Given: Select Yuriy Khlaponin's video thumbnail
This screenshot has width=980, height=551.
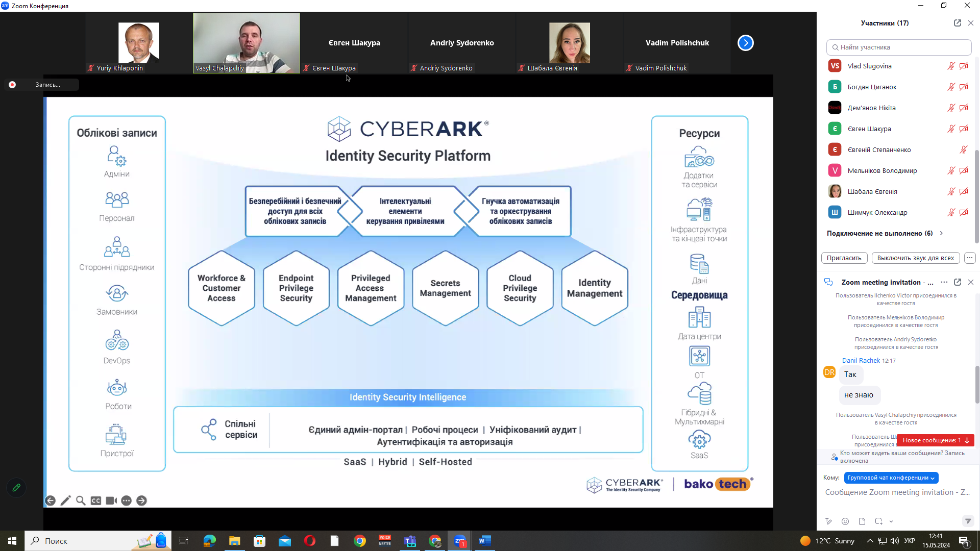Looking at the screenshot, I should (x=139, y=43).
